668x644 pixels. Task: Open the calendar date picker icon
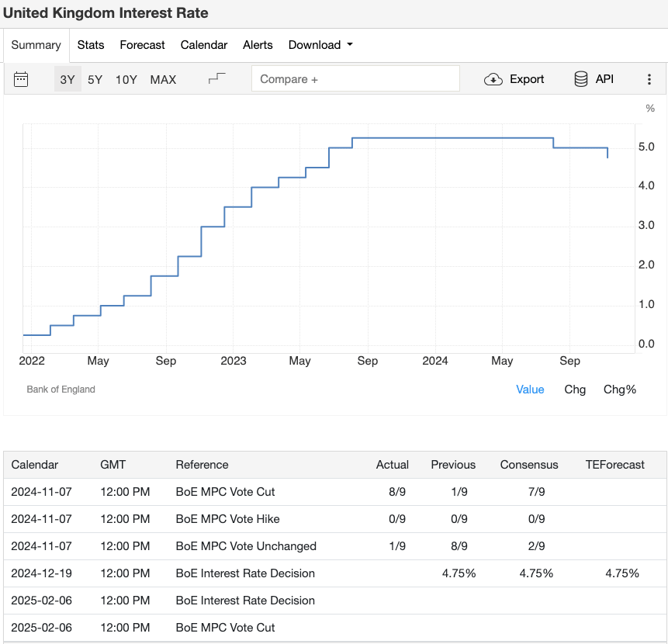pos(21,78)
